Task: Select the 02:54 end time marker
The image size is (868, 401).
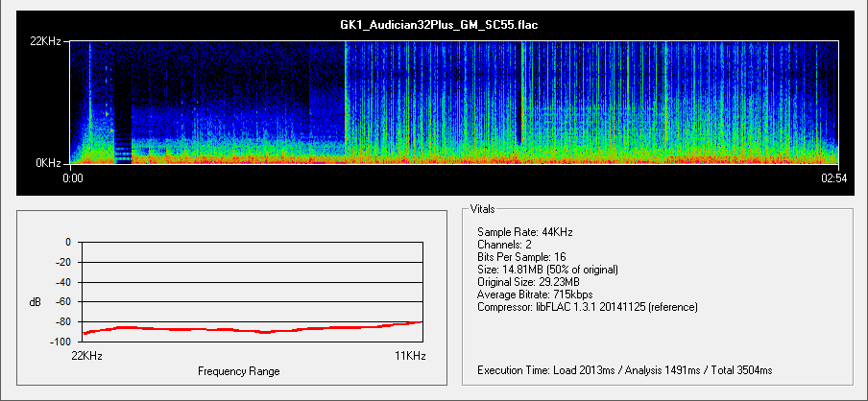Action: click(x=831, y=179)
